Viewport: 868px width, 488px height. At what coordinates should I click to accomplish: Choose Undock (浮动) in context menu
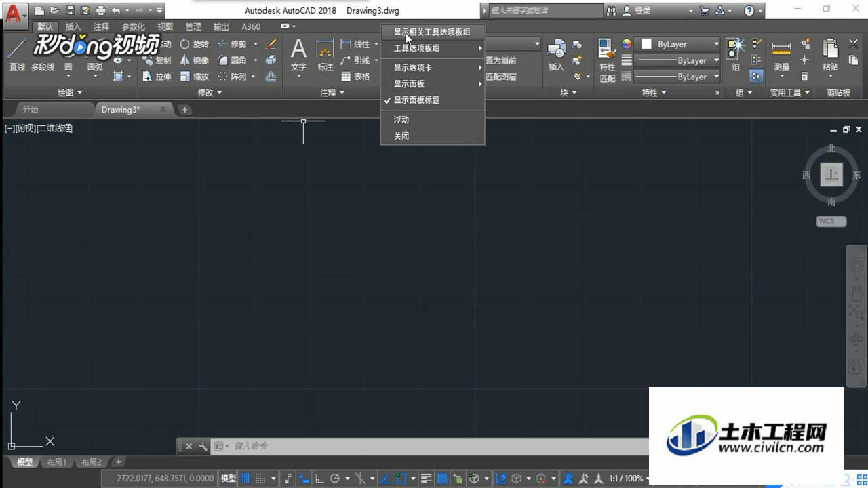pyautogui.click(x=433, y=119)
